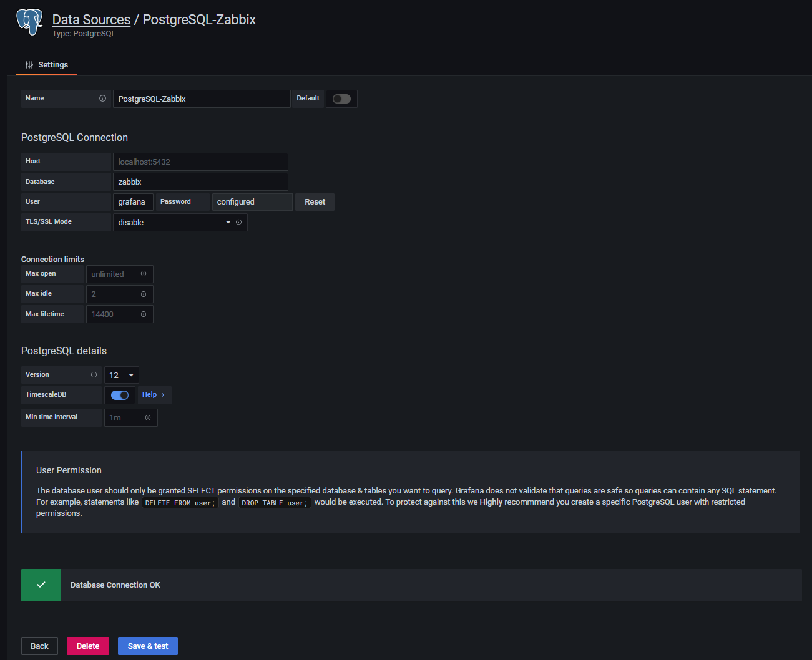Click the info icon in Min time interval field
Image resolution: width=812 pixels, height=660 pixels.
coord(148,417)
